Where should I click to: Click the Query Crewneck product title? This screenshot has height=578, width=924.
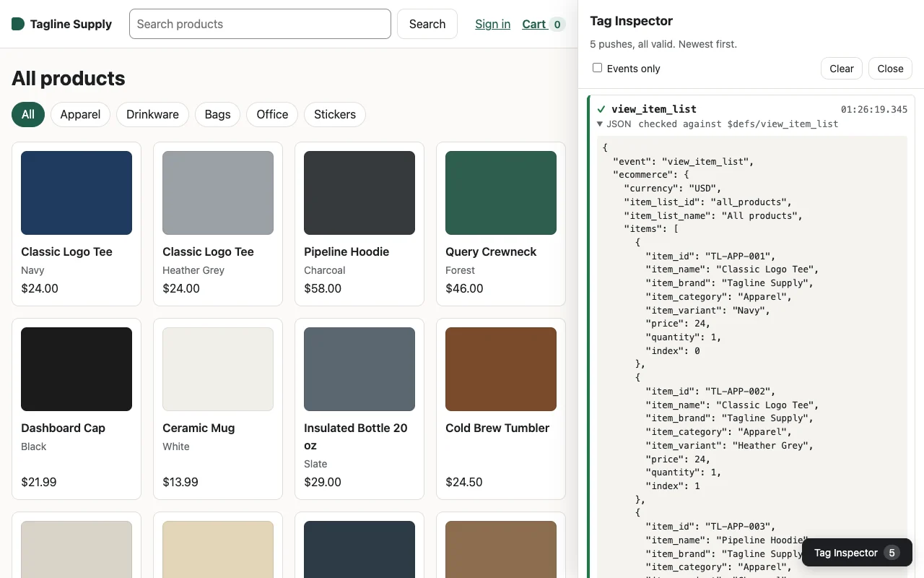(491, 251)
